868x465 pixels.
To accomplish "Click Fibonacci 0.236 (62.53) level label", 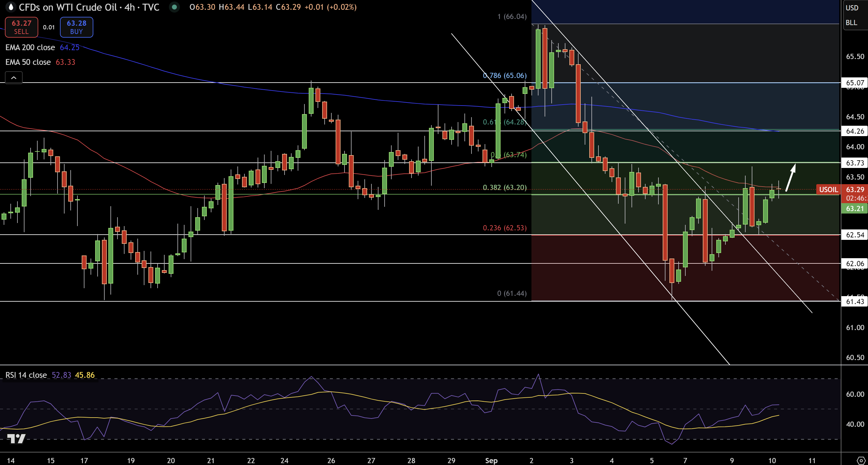I will [x=505, y=228].
